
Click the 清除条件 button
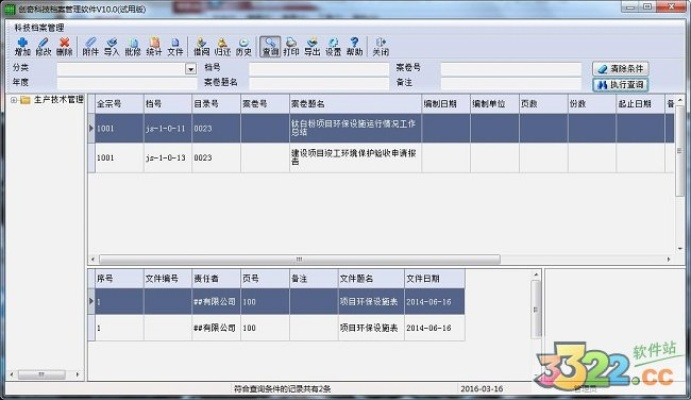pos(620,69)
